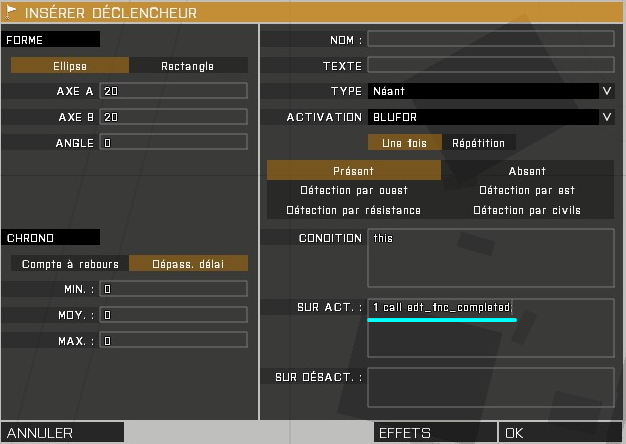
Task: Click the MAX. timer field
Action: pyautogui.click(x=173, y=341)
